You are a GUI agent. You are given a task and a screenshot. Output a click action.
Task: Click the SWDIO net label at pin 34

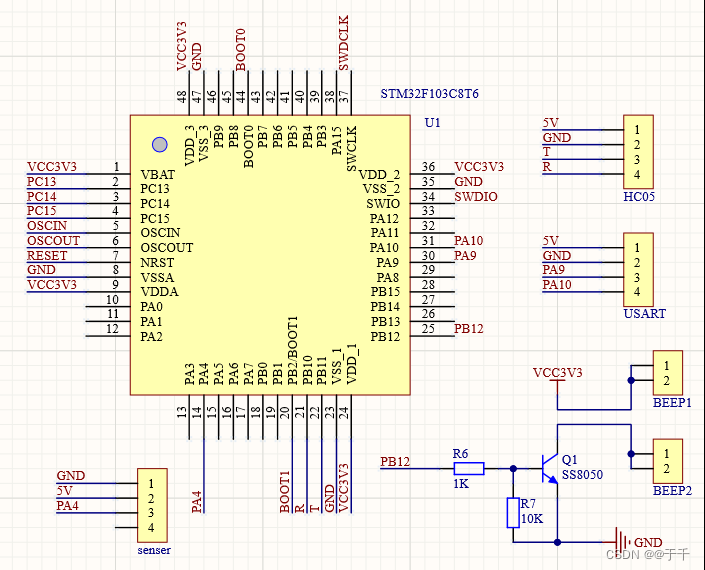click(x=476, y=196)
